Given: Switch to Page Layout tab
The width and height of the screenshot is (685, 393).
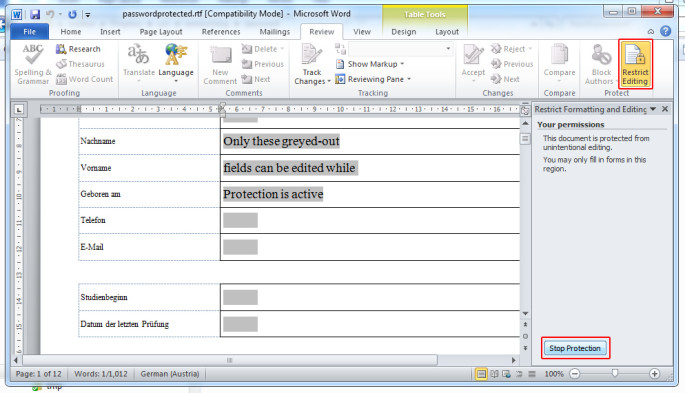Looking at the screenshot, I should (161, 31).
